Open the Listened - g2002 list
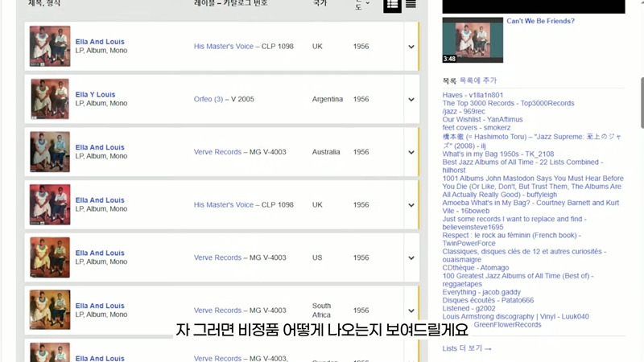 [x=469, y=309]
